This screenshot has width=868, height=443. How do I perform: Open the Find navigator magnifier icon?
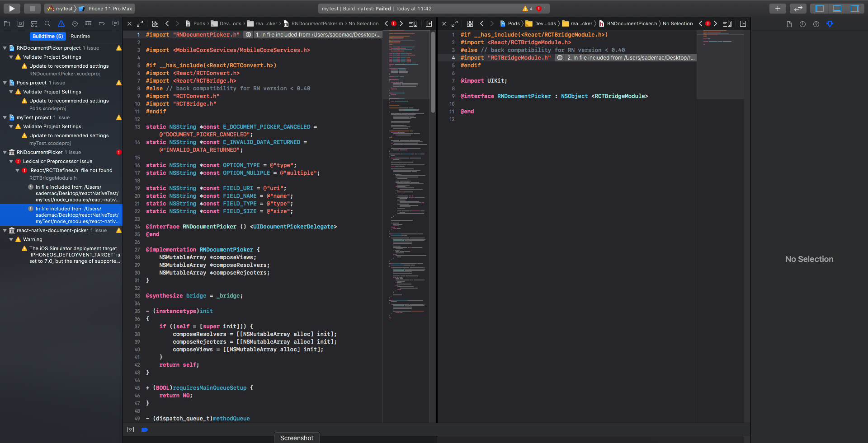click(x=47, y=24)
